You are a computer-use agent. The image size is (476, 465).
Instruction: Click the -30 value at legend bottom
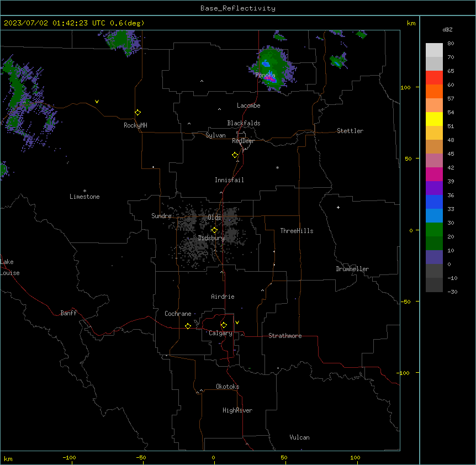coord(452,292)
